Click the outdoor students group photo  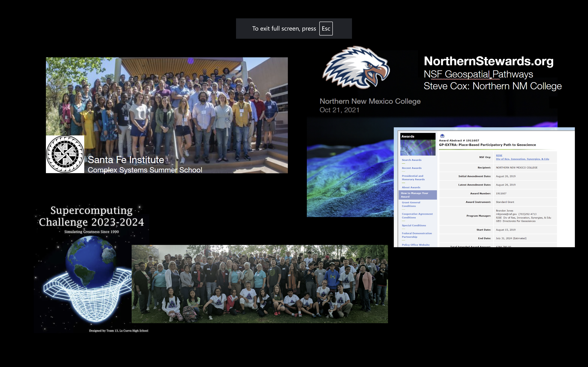point(259,284)
